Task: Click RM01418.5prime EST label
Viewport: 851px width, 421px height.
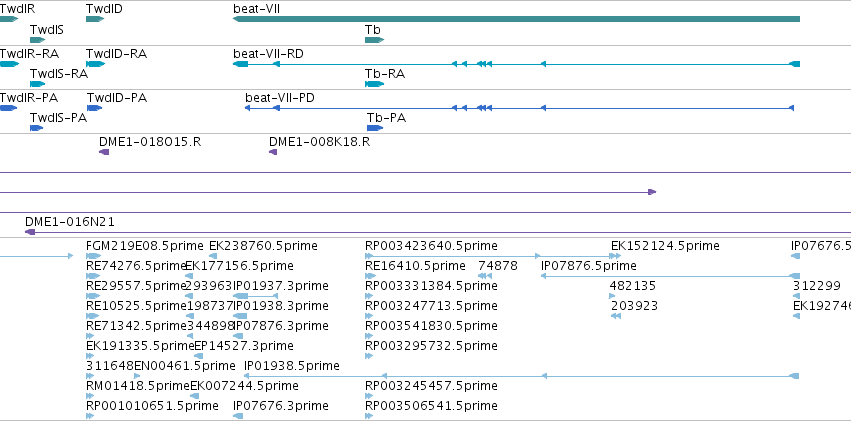Action: coord(138,386)
